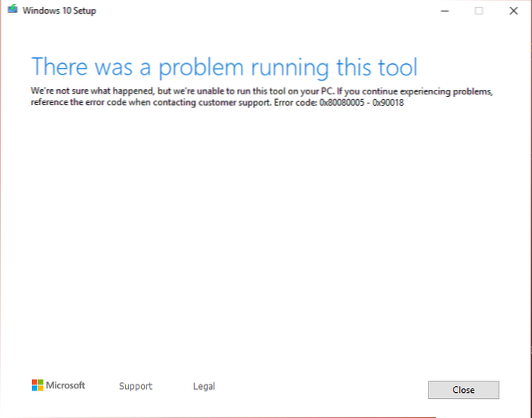Click the grayed-out maximize window button
Viewport: 532px width, 418px height.
click(479, 11)
